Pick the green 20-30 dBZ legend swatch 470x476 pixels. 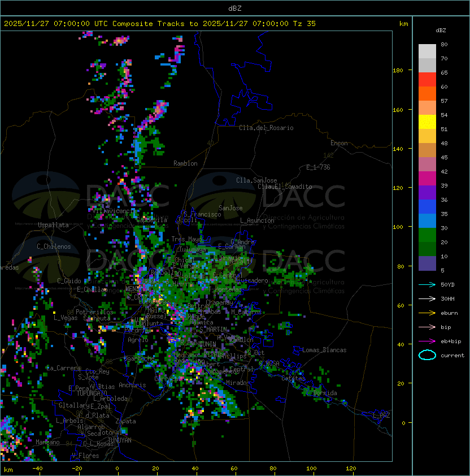pos(427,235)
